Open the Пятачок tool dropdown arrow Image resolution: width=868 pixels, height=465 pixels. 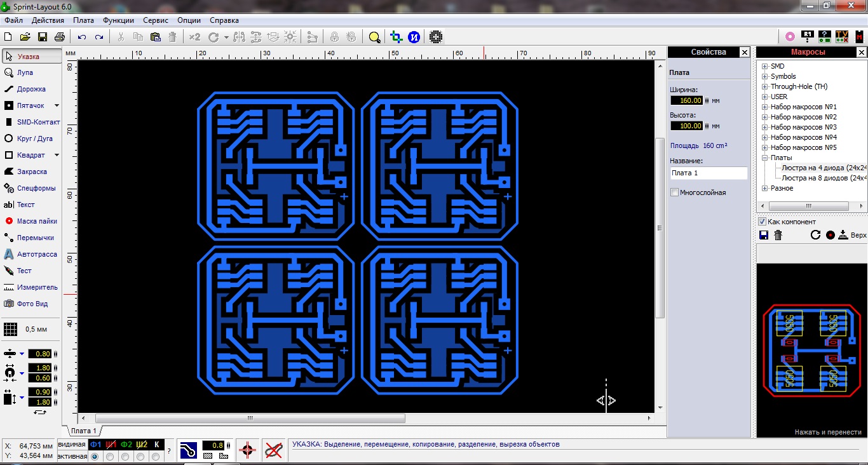click(57, 105)
